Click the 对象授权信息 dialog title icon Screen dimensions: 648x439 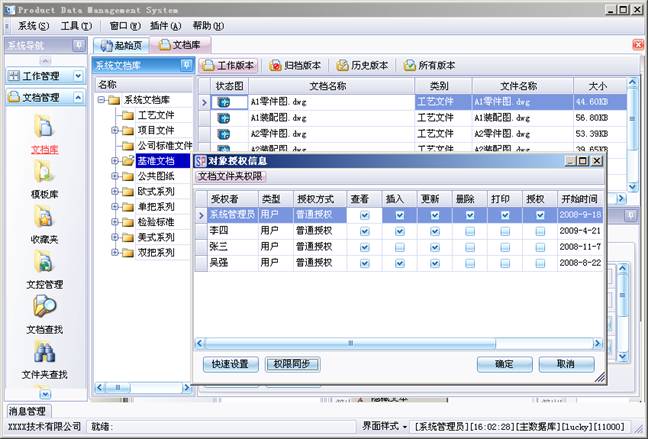[200, 161]
